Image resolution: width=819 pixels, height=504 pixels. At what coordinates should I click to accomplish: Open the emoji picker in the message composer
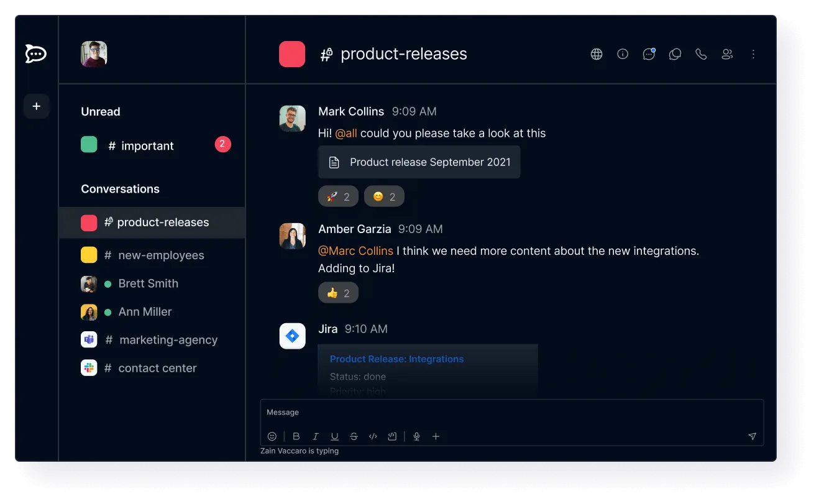[272, 436]
